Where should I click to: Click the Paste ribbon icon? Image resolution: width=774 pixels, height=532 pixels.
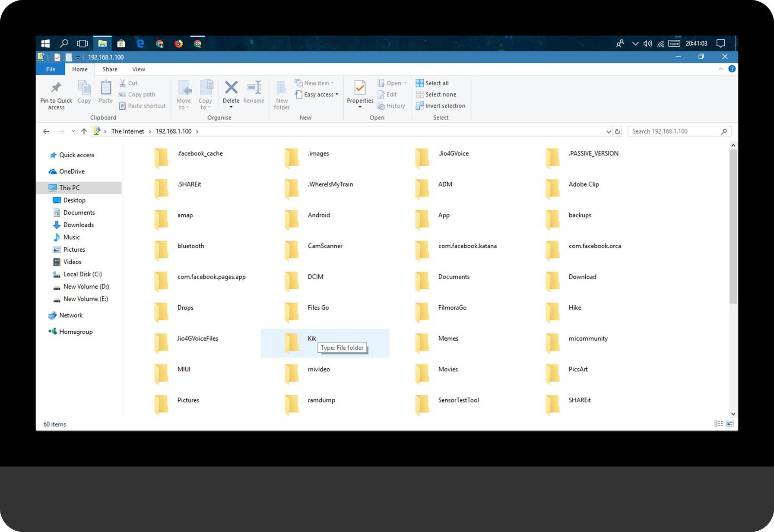pos(106,88)
